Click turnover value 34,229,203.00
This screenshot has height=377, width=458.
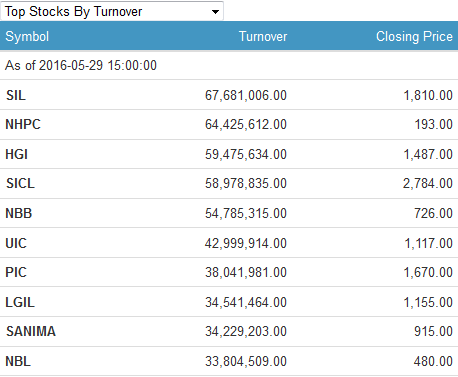point(246,331)
